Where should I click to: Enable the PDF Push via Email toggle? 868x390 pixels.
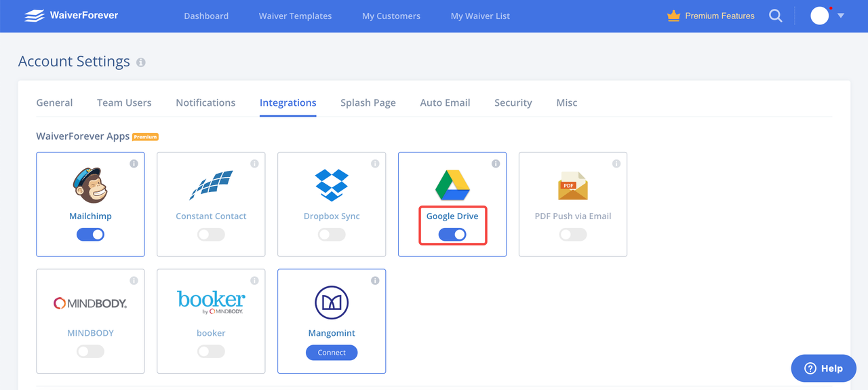[x=573, y=235]
